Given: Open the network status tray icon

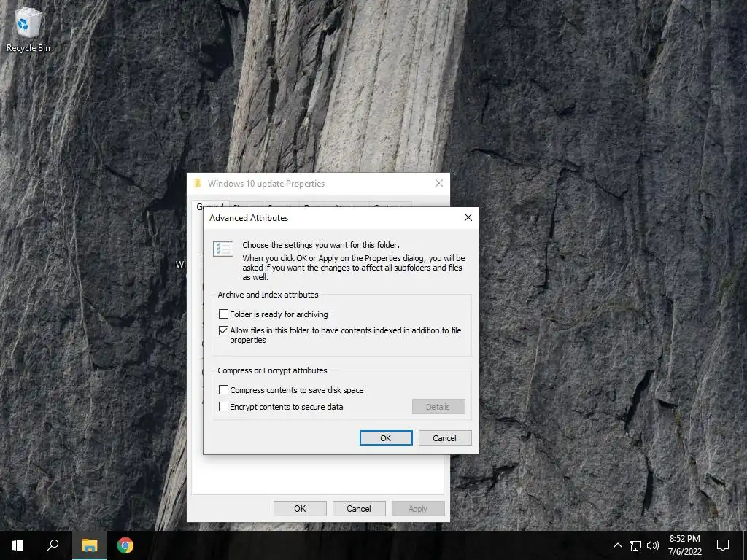Looking at the screenshot, I should pyautogui.click(x=635, y=545).
